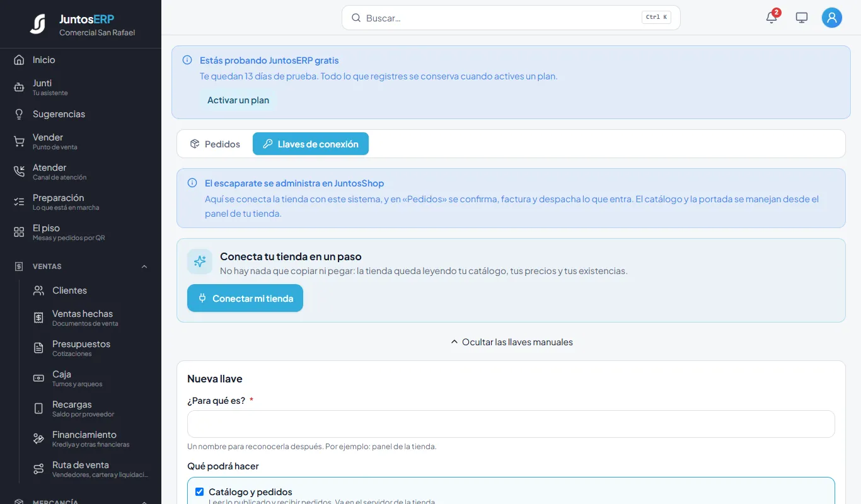
Task: Open notifications bell icon
Action: click(x=771, y=18)
